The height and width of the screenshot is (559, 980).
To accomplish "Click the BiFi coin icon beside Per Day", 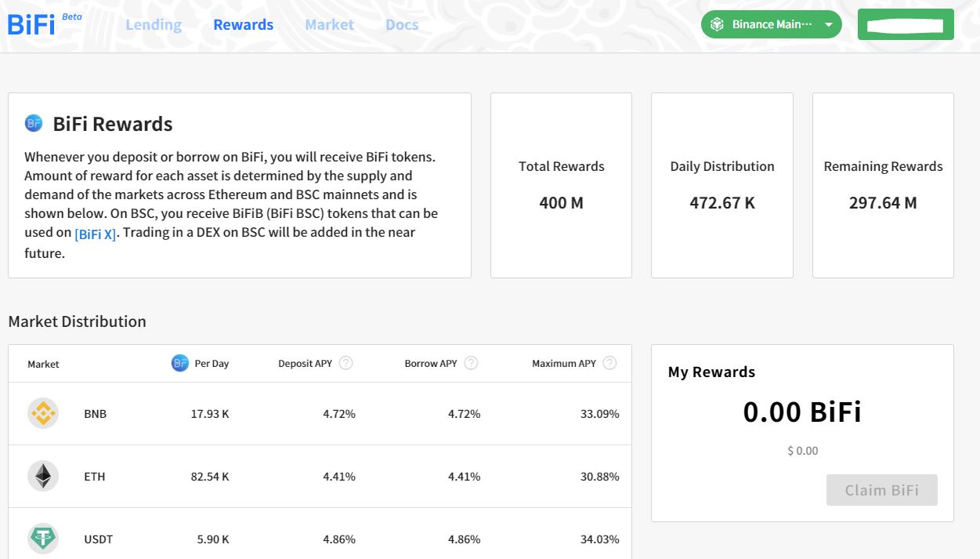I will tap(180, 363).
